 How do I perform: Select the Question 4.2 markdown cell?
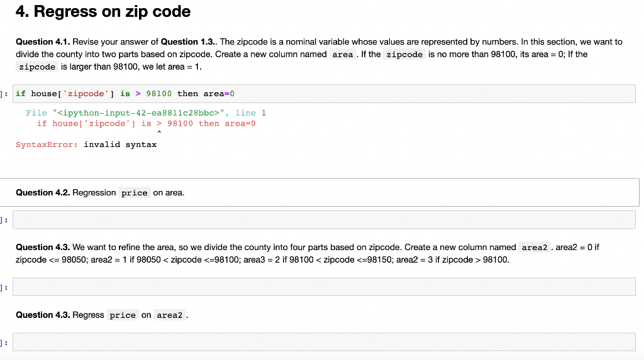[x=319, y=192]
